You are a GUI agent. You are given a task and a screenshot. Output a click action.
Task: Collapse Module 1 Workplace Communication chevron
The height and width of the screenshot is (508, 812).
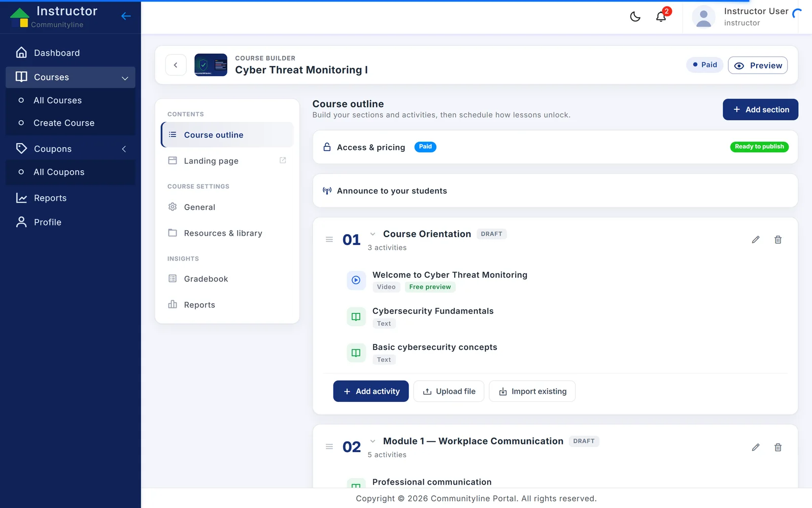(373, 441)
